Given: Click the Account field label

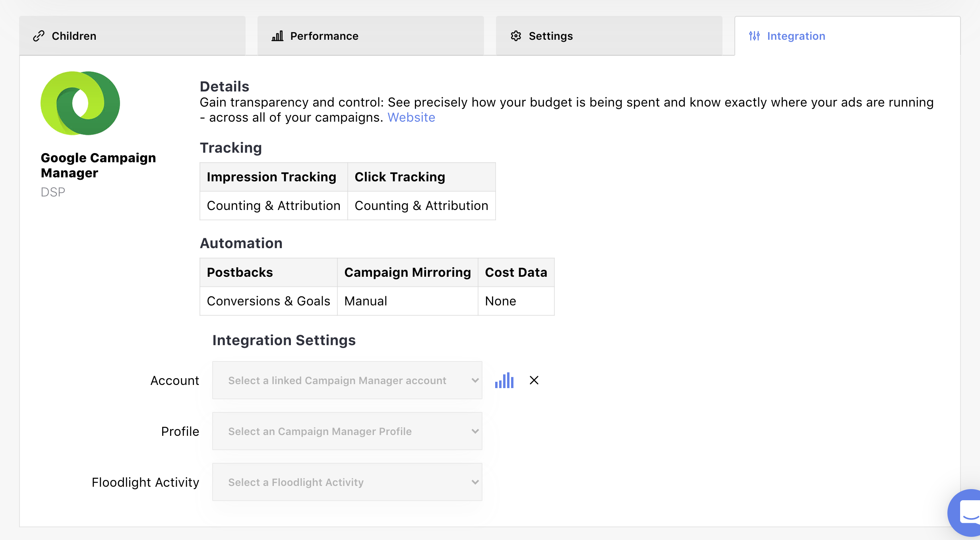Looking at the screenshot, I should 174,380.
